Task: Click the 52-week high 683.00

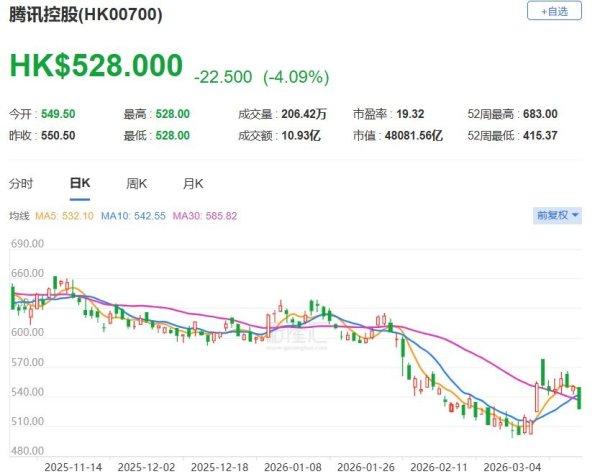Action: click(x=540, y=114)
